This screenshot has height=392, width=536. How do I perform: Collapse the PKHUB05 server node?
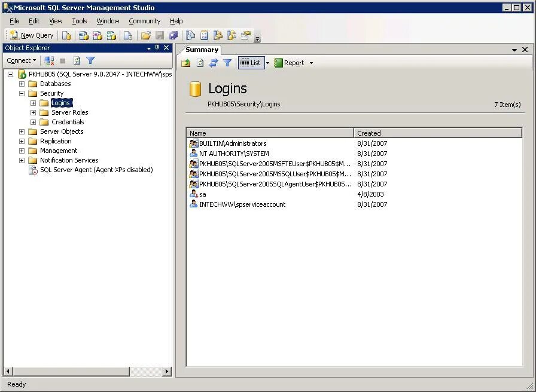pyautogui.click(x=11, y=74)
